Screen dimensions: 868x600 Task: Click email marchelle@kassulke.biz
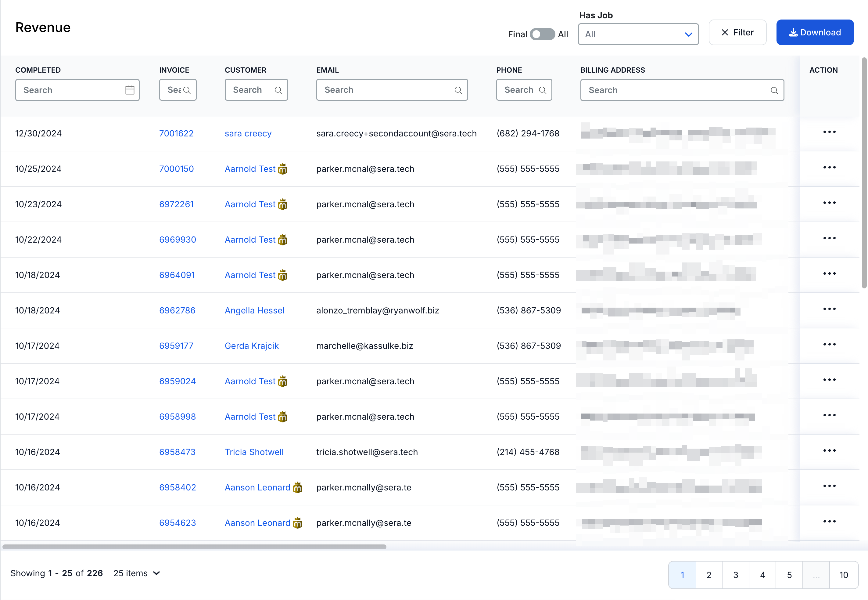(x=365, y=346)
